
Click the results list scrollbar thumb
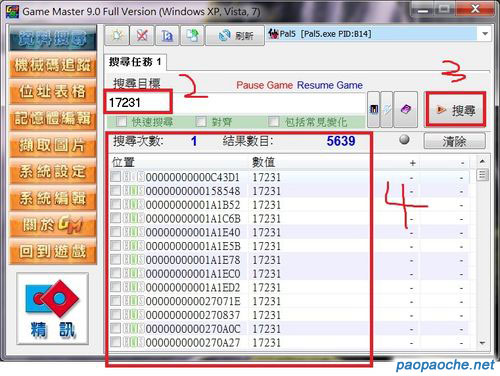tap(482, 174)
